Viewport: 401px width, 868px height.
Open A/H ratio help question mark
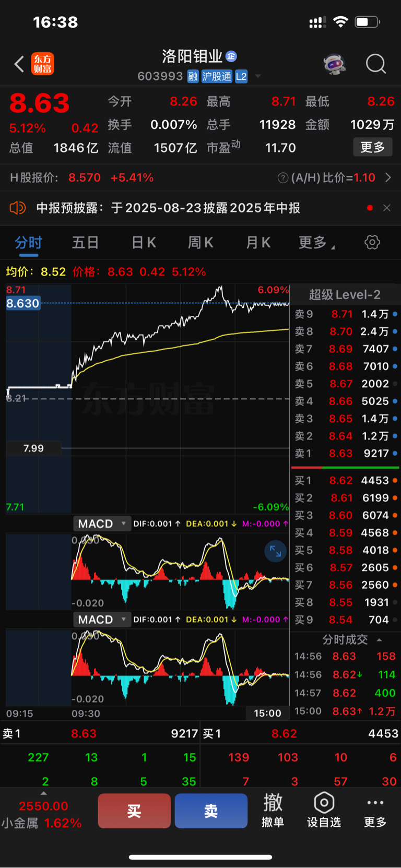[x=283, y=178]
